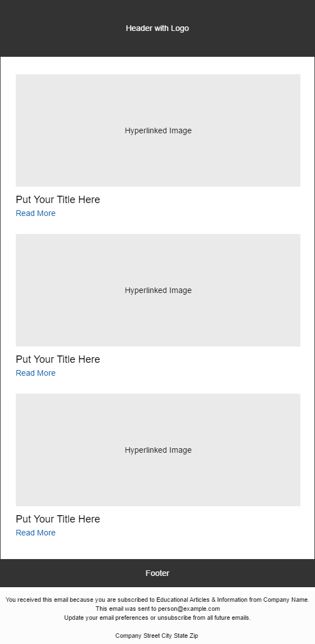Follow the second Read More link
315x644 pixels.
coord(36,373)
